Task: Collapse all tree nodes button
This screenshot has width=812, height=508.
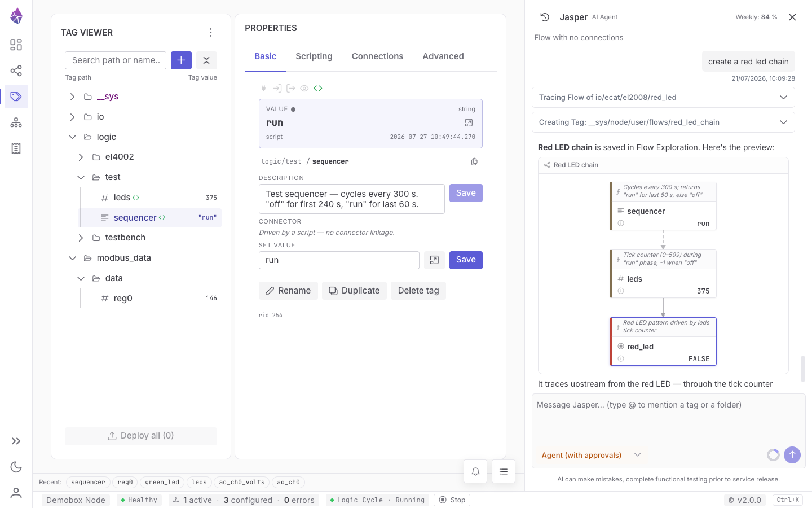Action: point(206,60)
